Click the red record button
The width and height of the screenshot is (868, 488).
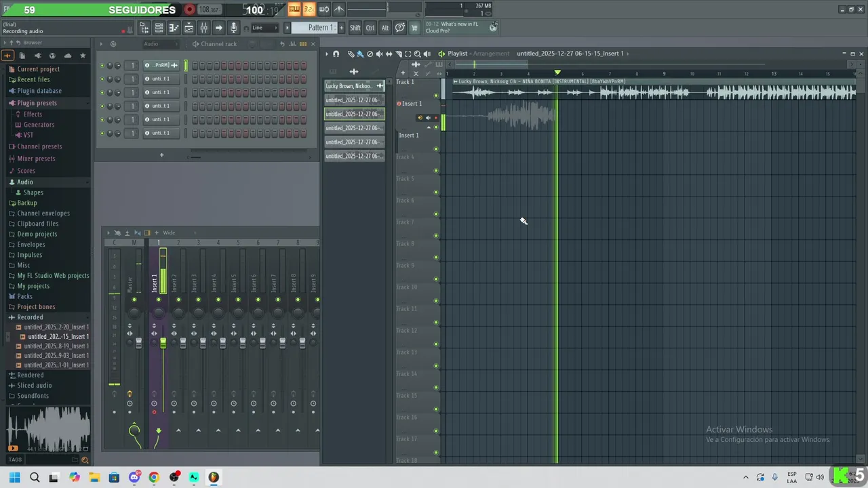point(190,9)
